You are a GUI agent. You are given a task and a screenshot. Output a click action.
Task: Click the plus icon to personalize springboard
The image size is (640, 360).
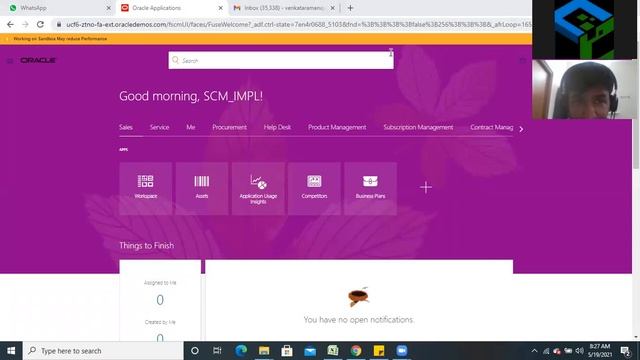(x=426, y=187)
